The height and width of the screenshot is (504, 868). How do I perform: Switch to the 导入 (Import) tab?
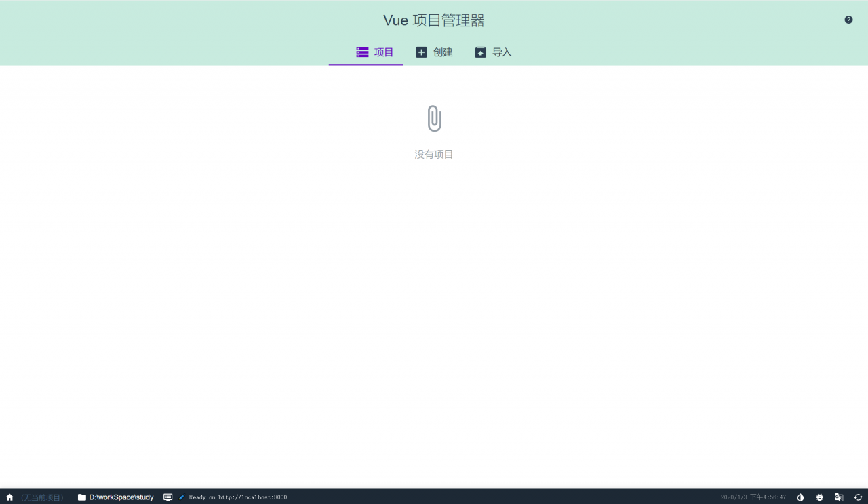point(493,52)
